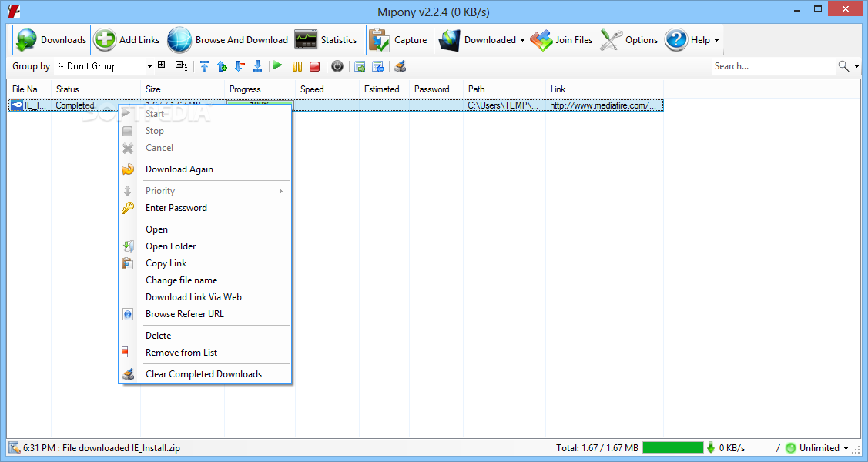Sort by the Progress column header

[x=260, y=89]
